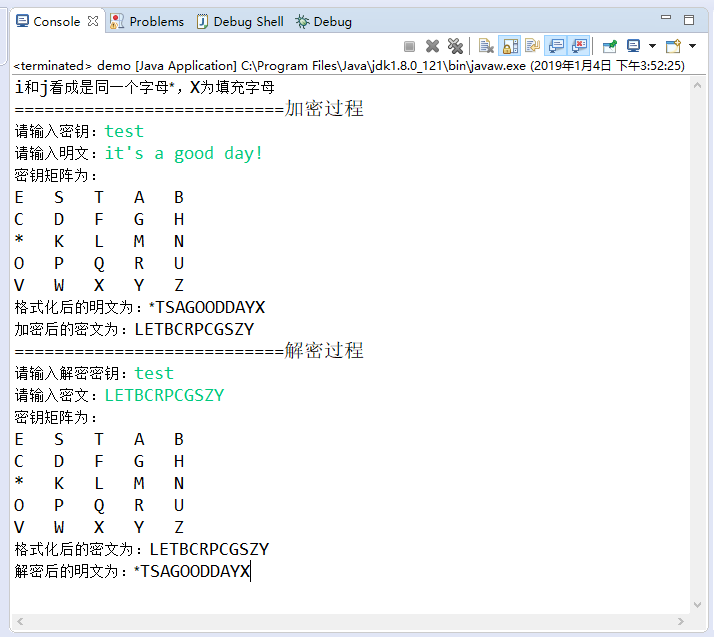Switch to the Debug Shell tab
Viewport: 714px width, 637px height.
pyautogui.click(x=240, y=21)
